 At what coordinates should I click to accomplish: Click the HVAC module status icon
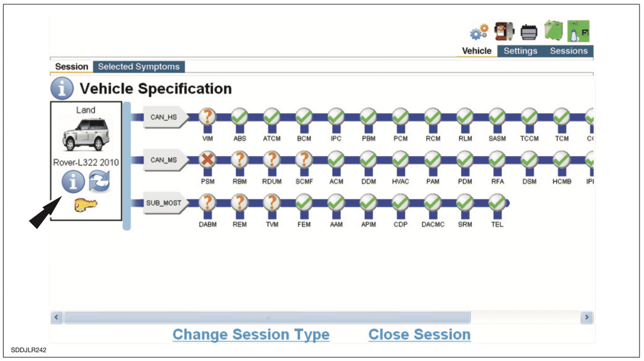click(400, 160)
